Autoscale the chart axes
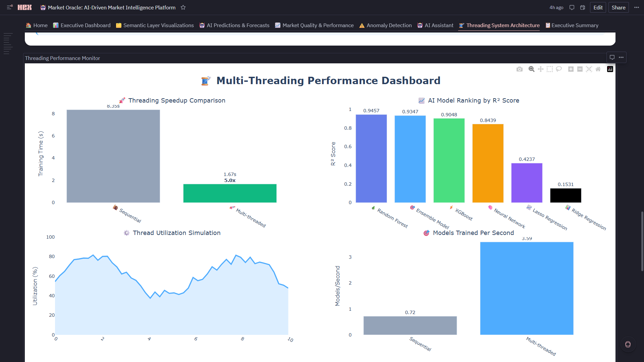The height and width of the screenshot is (362, 644). click(x=589, y=69)
